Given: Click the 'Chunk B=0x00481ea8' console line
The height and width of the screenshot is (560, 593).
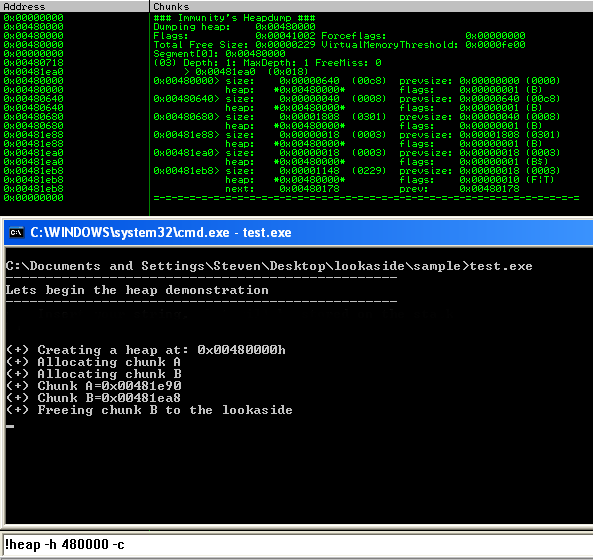Looking at the screenshot, I should [x=93, y=398].
